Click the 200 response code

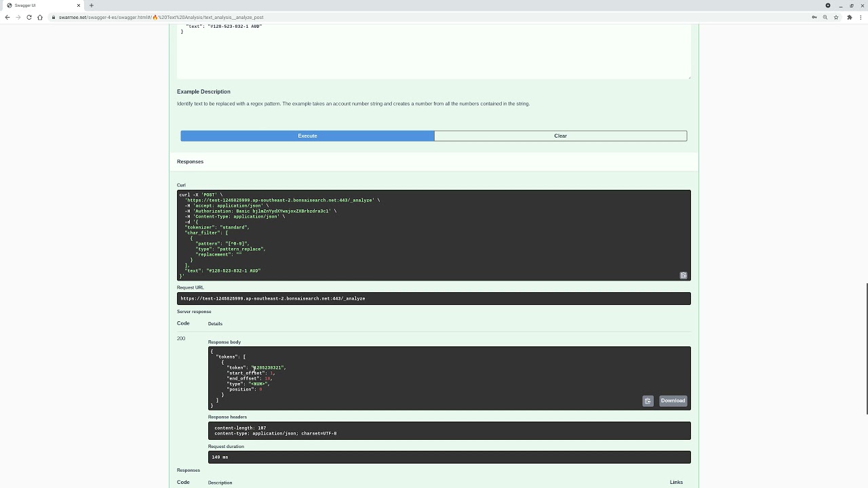181,338
